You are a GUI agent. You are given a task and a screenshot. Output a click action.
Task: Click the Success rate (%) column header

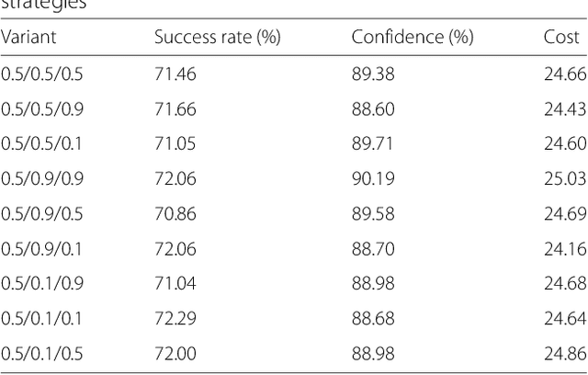(x=217, y=38)
